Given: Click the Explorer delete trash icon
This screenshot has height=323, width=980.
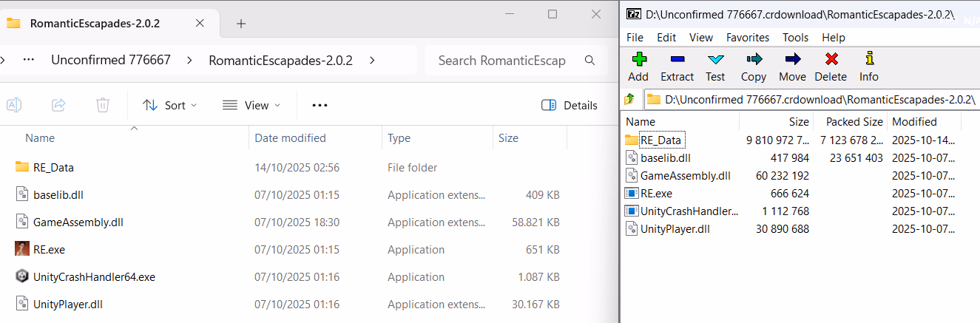Looking at the screenshot, I should tap(103, 105).
